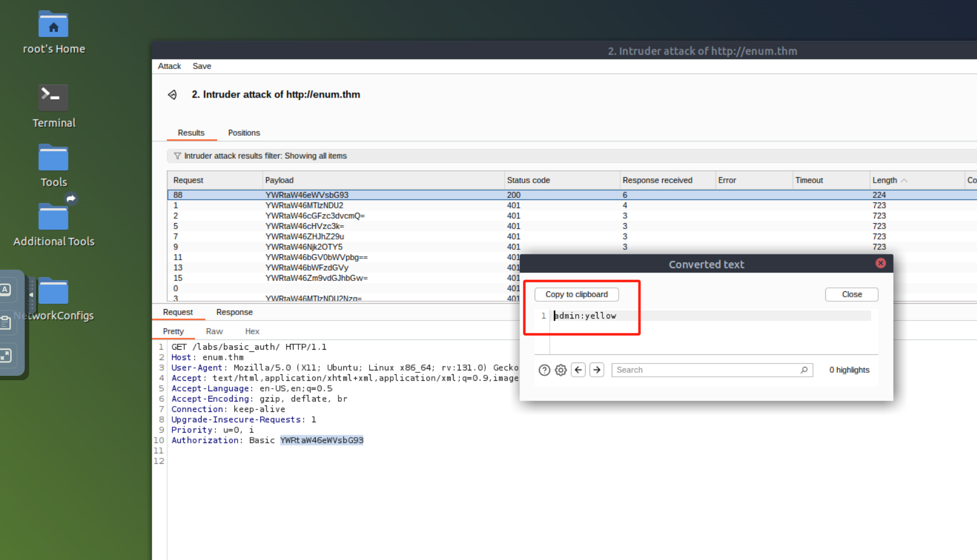Show the Hex view of request
977x560 pixels.
point(252,331)
